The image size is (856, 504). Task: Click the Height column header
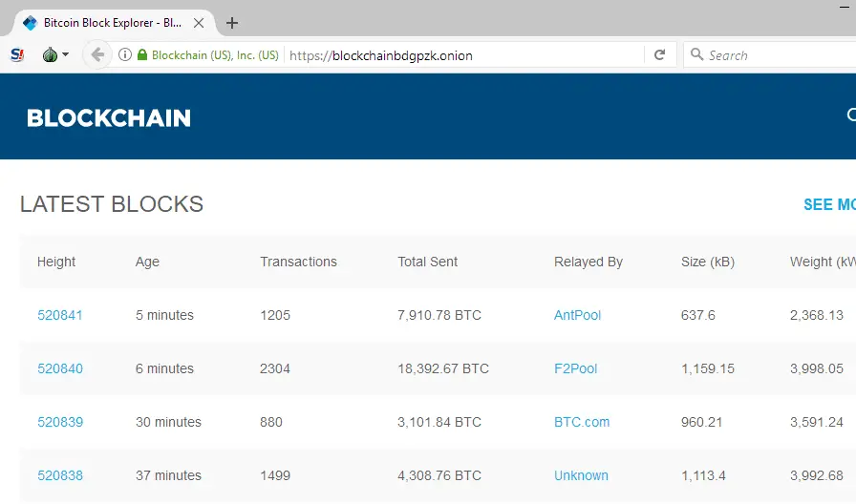pos(56,262)
